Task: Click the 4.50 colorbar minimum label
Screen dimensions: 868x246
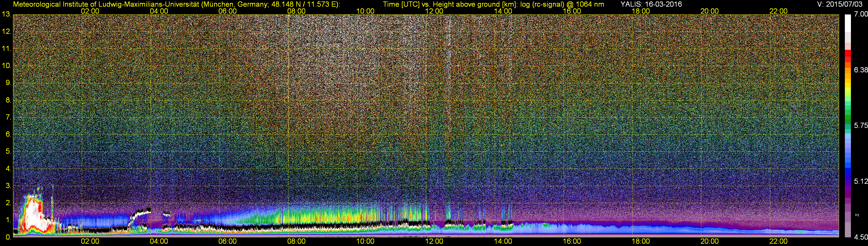Action: pos(860,237)
